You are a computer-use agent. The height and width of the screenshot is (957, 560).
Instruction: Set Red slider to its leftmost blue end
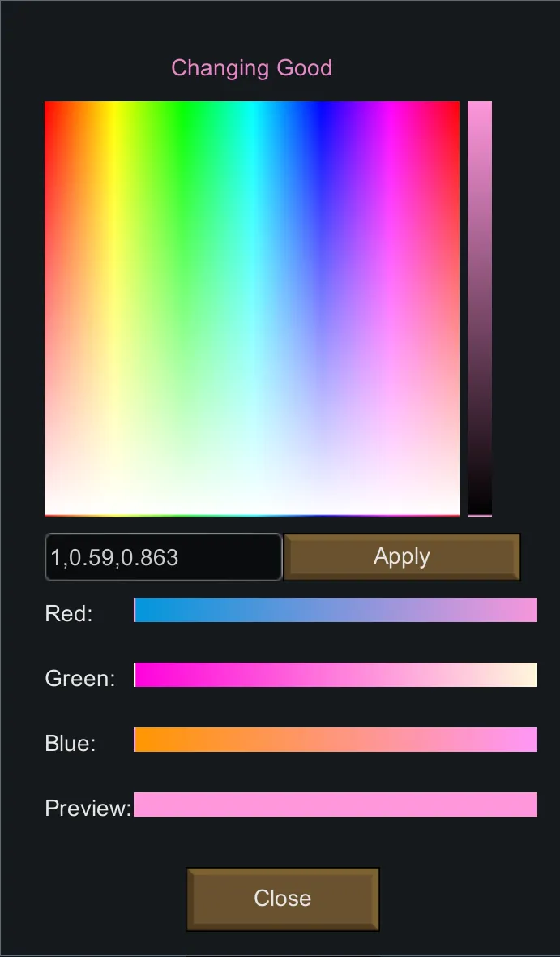(136, 610)
